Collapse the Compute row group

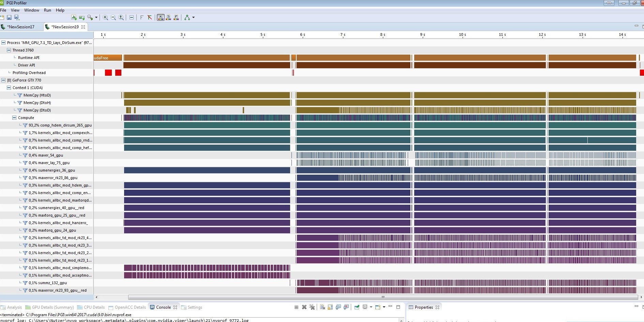[x=14, y=117]
